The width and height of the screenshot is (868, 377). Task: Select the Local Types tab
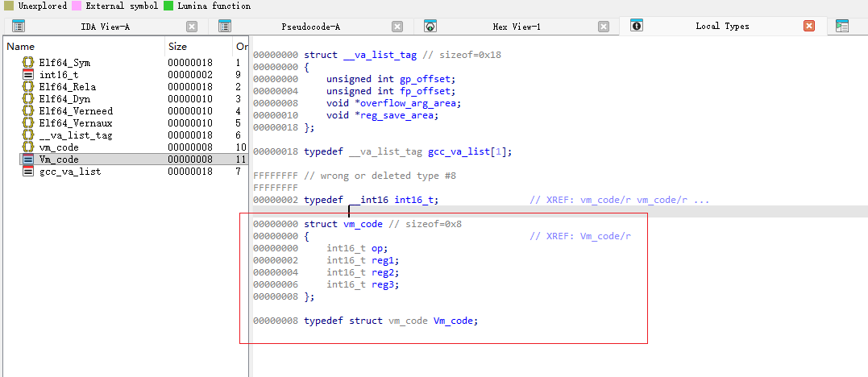pyautogui.click(x=722, y=26)
